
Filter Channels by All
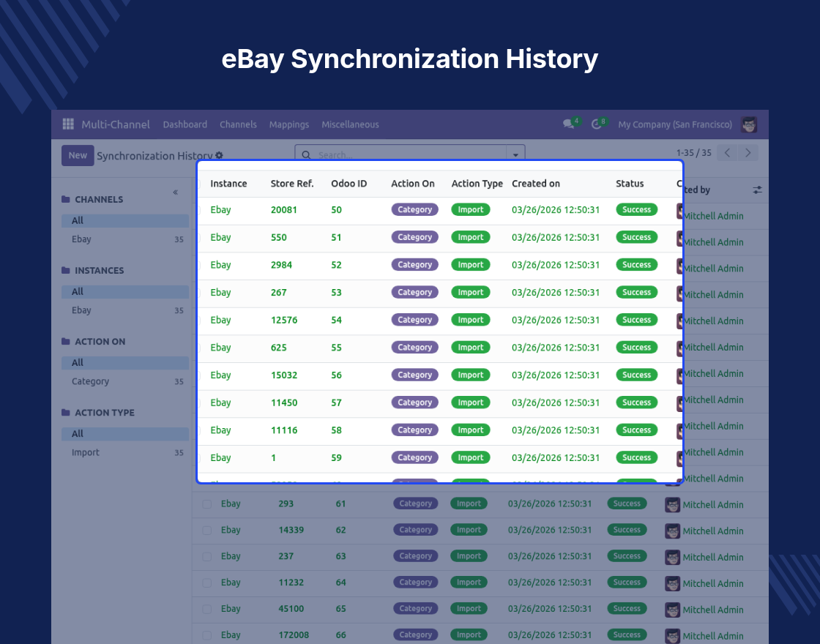[125, 220]
